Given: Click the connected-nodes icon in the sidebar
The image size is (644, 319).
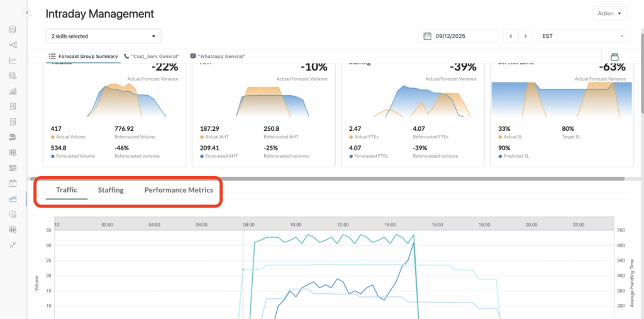Looking at the screenshot, I should (x=13, y=45).
